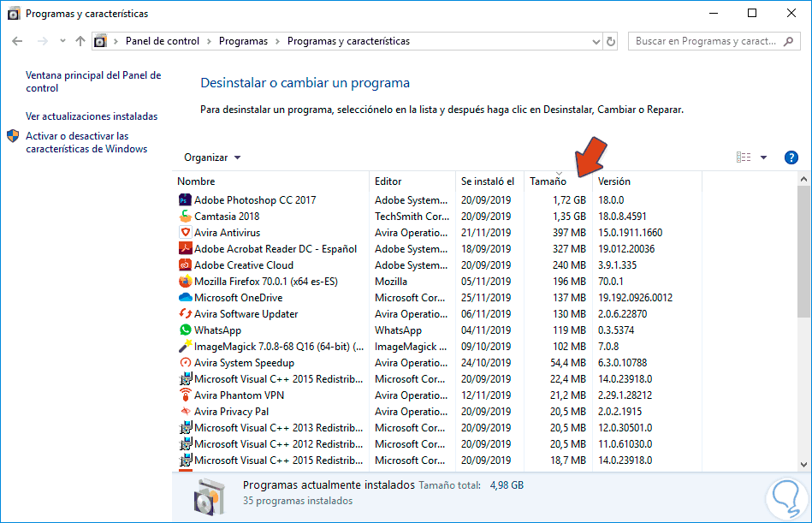
Task: Click the Adobe Photoshop CC 2017 icon
Action: 185,200
